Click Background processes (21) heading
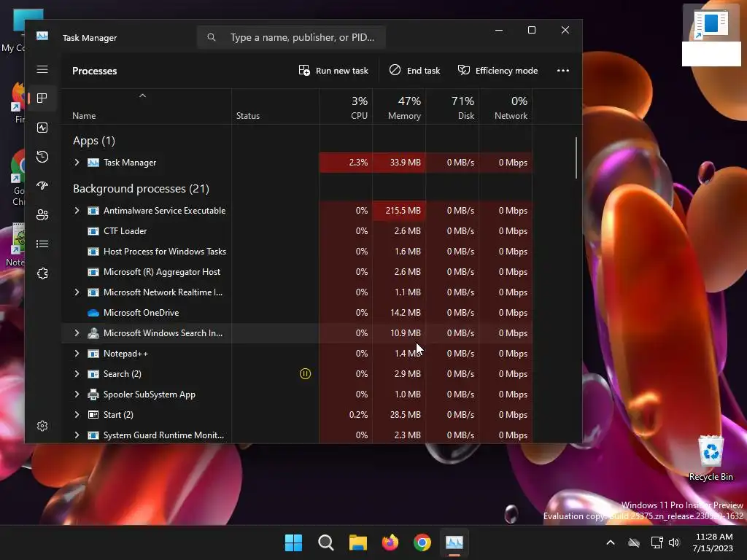The height and width of the screenshot is (560, 747). (141, 189)
